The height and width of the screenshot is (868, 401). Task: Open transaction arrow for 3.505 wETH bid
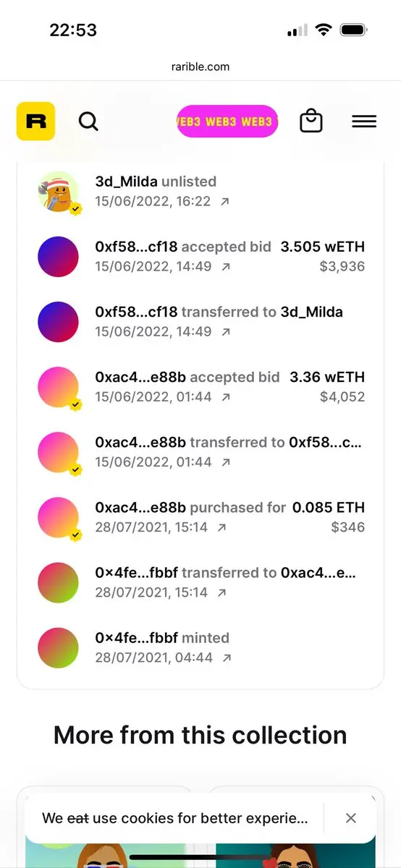226,267
